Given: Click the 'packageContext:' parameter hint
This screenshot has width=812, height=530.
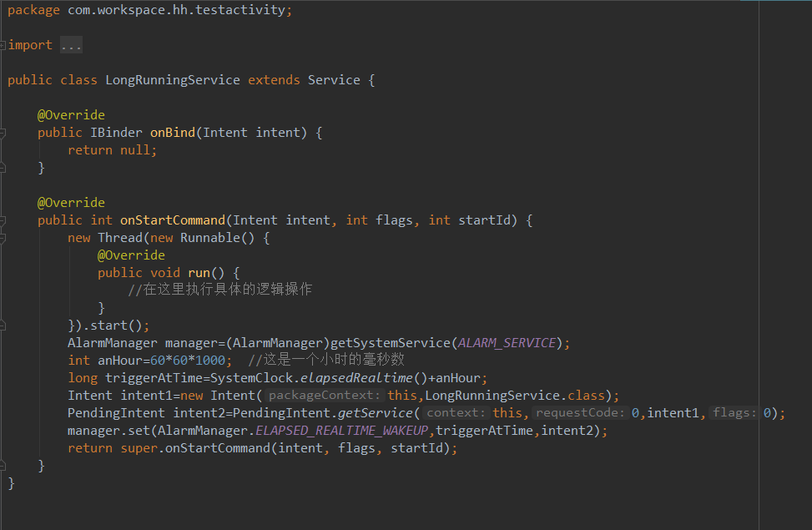Looking at the screenshot, I should click(325, 396).
